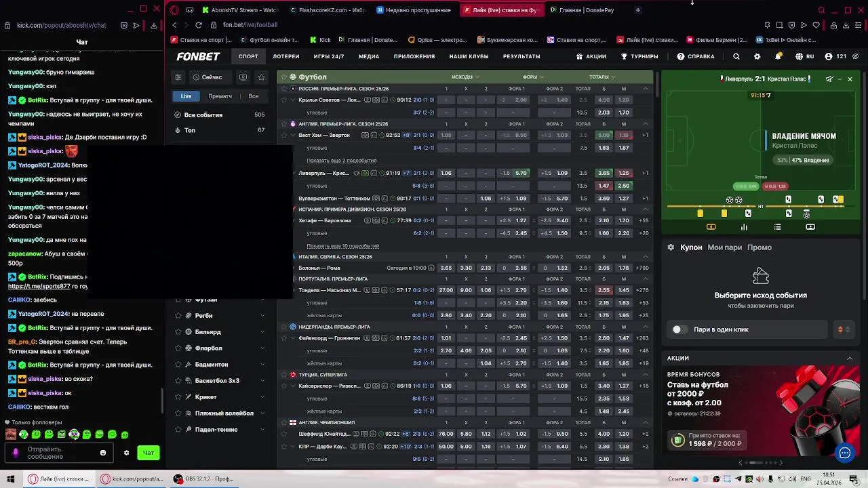Expand Бадминтон in the sports list
The width and height of the screenshot is (868, 488).
pyautogui.click(x=262, y=365)
